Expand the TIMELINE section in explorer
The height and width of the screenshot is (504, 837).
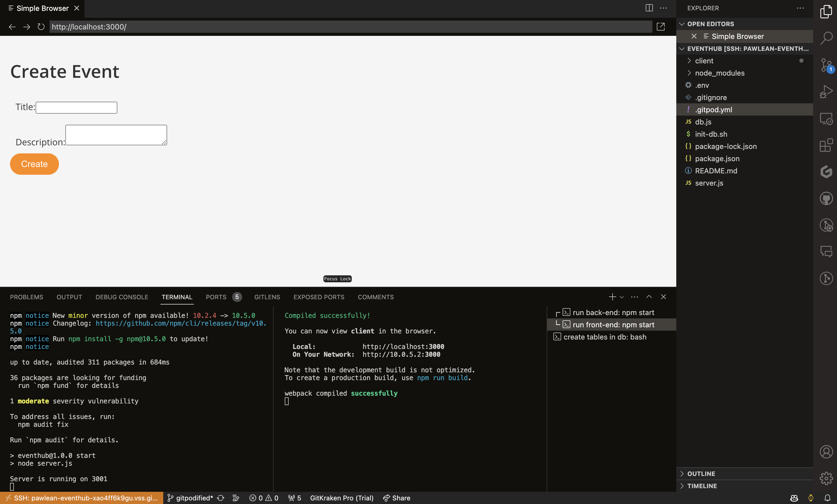click(702, 485)
